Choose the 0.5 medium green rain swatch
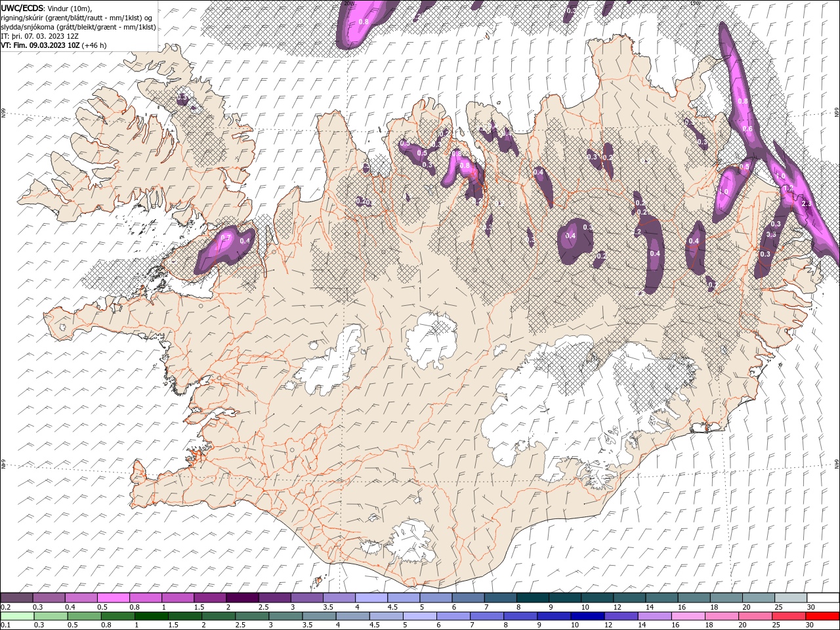The height and width of the screenshot is (630, 840). tap(85, 616)
